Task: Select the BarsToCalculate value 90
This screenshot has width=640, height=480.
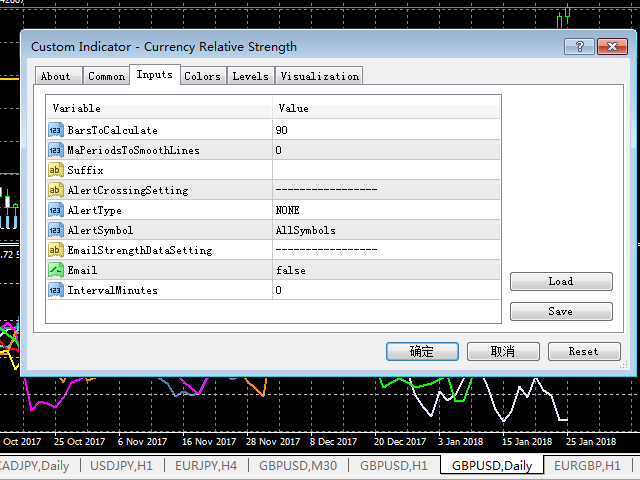Action: [282, 130]
